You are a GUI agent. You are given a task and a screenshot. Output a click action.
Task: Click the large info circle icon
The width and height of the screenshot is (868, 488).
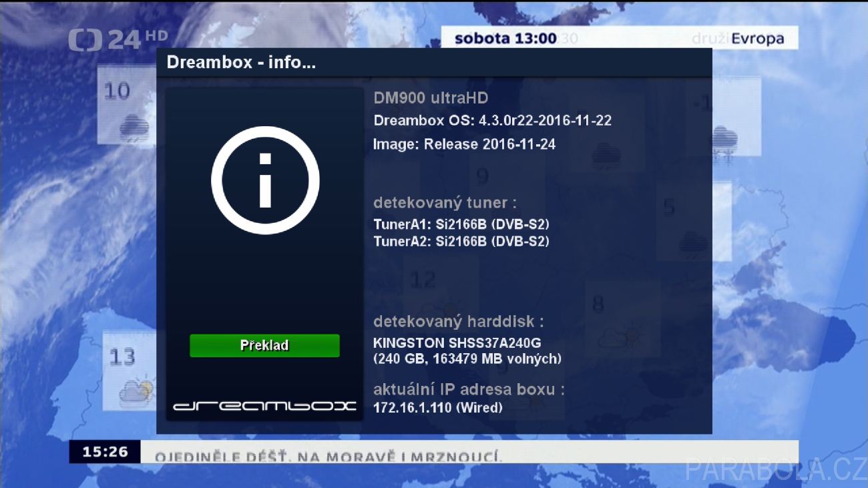(265, 180)
